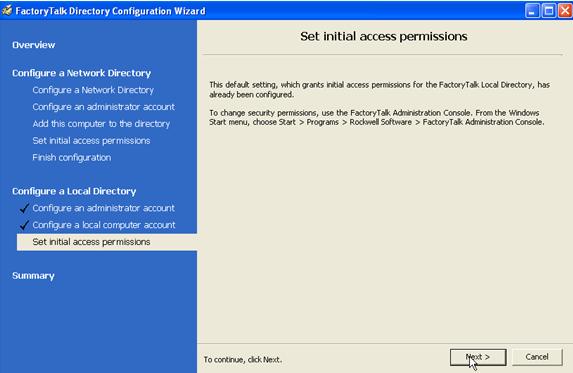Maximize the Configuration Wizard window
Image resolution: width=573 pixels, height=373 pixels.
pos(549,11)
